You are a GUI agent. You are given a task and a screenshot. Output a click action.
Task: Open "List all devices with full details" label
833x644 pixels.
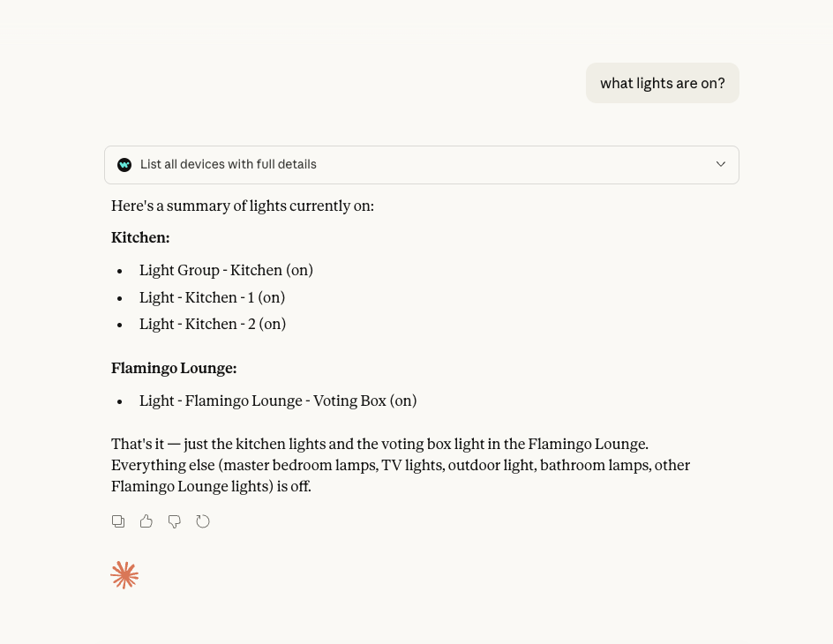(x=228, y=165)
